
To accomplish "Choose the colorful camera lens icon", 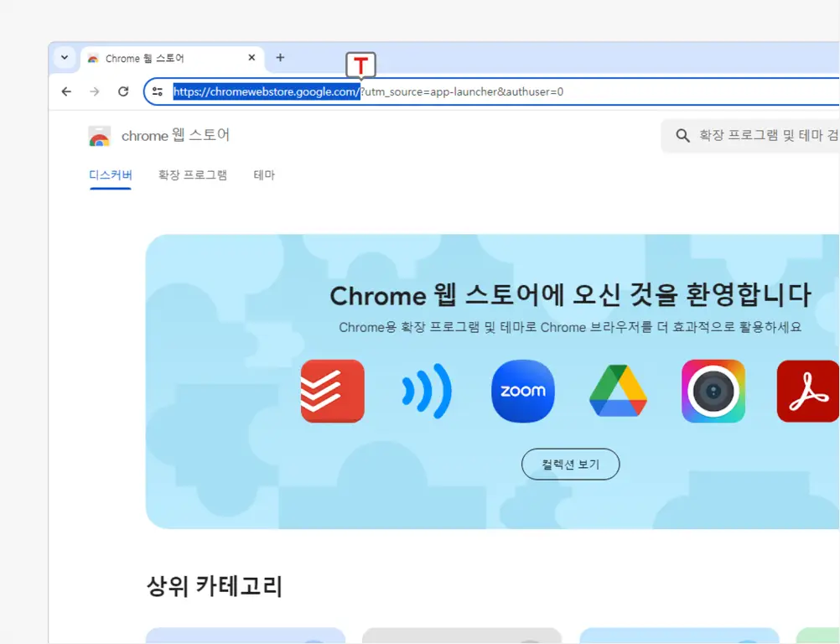I will (713, 391).
